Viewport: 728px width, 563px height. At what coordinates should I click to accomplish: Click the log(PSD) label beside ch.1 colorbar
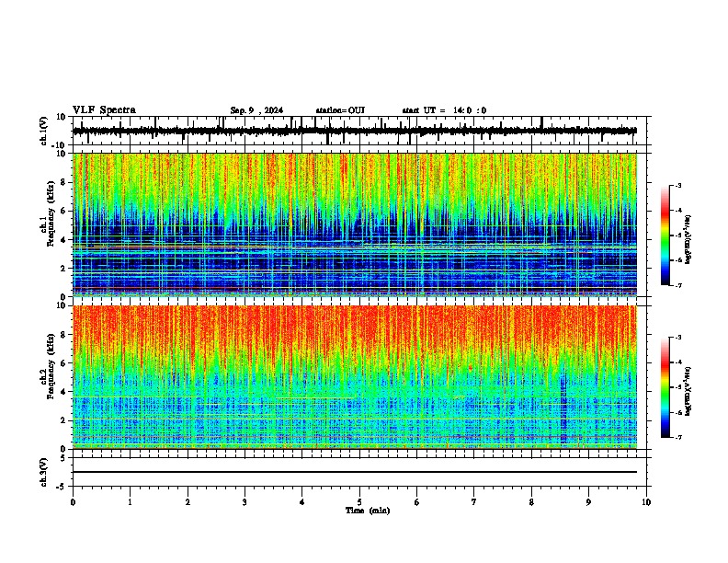click(x=688, y=239)
